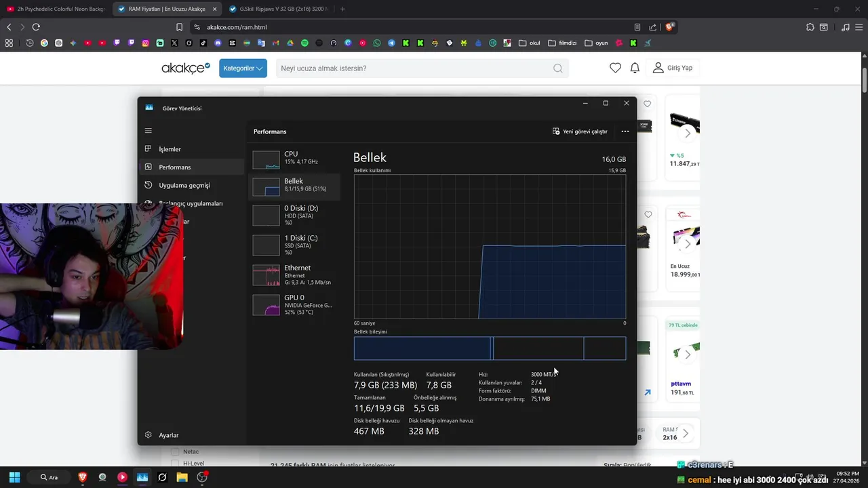Toggle the Netac brand checkbox
The height and width of the screenshot is (488, 868).
175,451
